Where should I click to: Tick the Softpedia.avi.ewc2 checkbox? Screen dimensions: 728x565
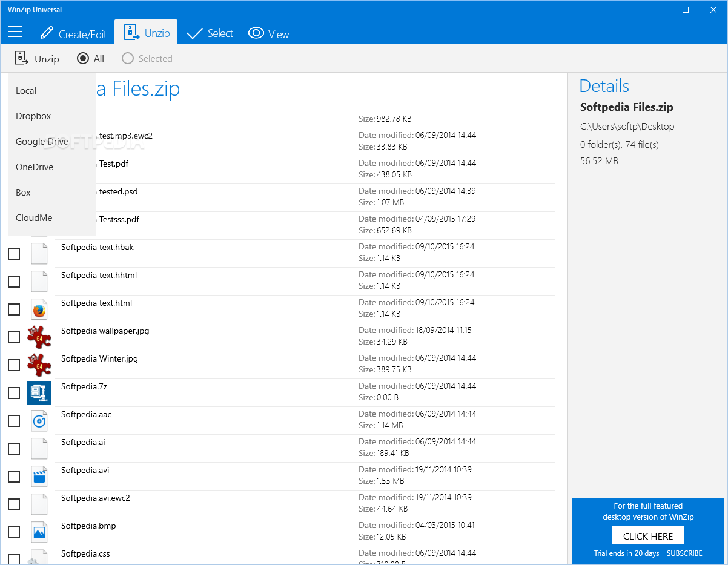(x=14, y=504)
